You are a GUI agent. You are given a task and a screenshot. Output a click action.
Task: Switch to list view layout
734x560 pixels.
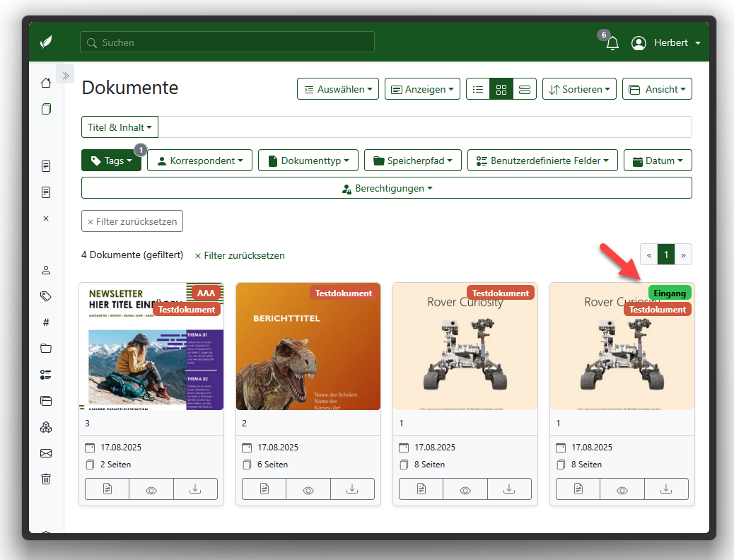pos(478,90)
